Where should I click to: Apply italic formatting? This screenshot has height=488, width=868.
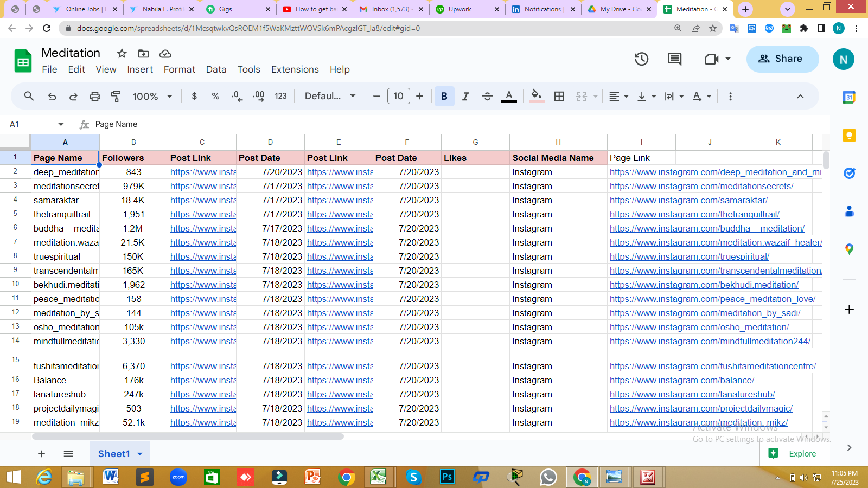(x=465, y=96)
